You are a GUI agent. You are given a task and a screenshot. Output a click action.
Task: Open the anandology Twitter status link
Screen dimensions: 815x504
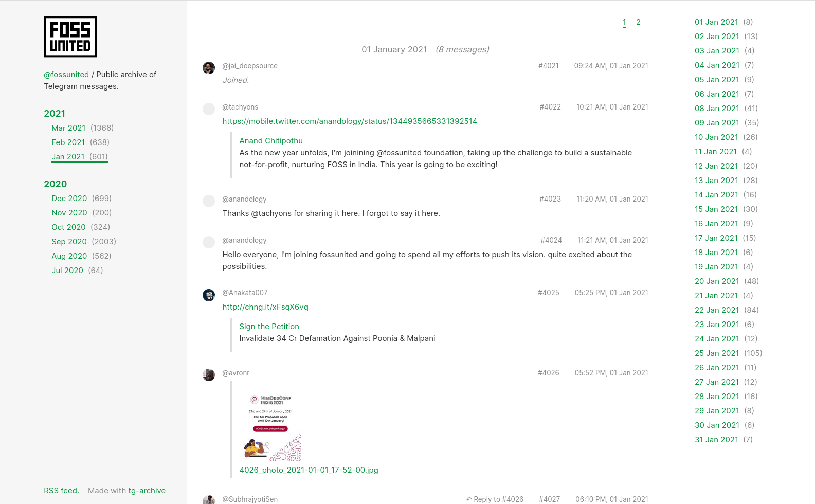click(x=350, y=121)
